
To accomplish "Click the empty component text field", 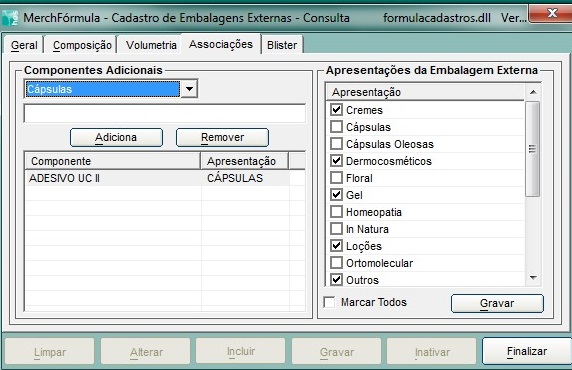I will click(x=165, y=113).
